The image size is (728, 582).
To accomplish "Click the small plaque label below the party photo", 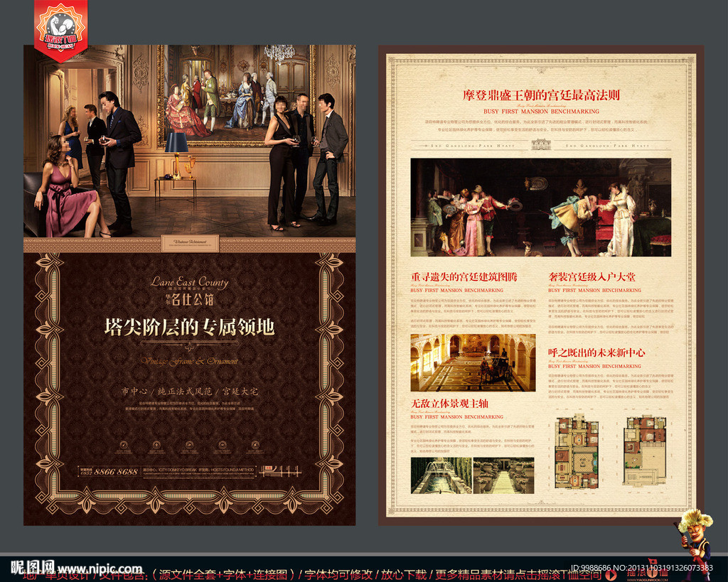I will pos(189,244).
